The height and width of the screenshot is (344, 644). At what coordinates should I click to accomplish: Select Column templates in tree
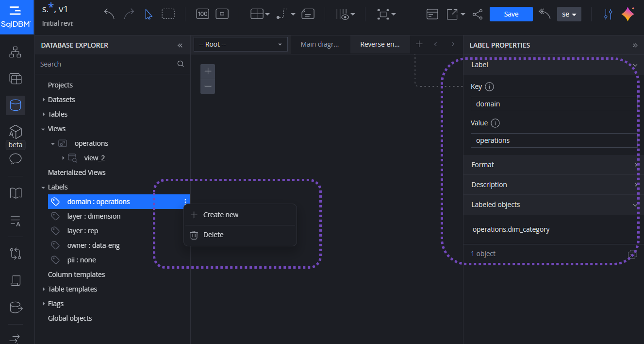[x=76, y=275]
